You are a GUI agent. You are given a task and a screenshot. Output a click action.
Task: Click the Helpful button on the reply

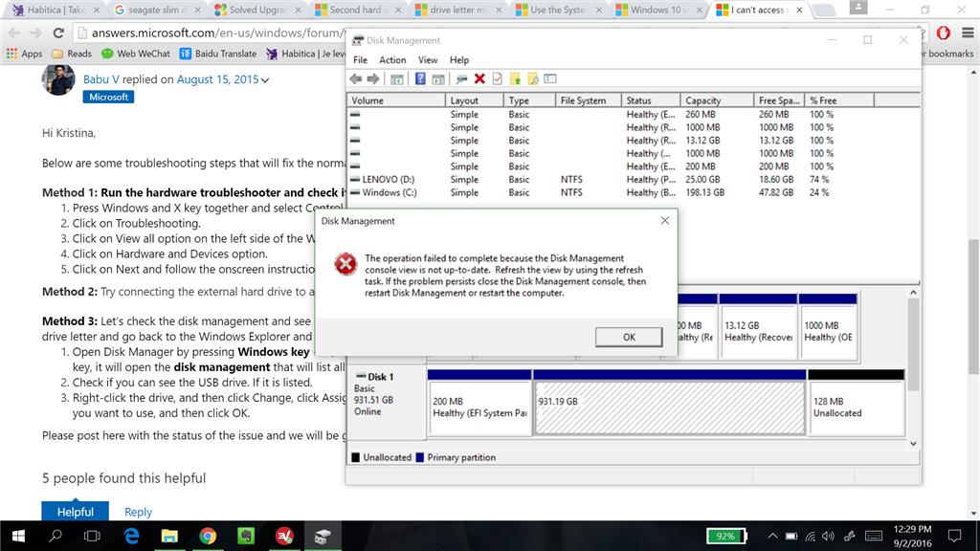tap(75, 511)
